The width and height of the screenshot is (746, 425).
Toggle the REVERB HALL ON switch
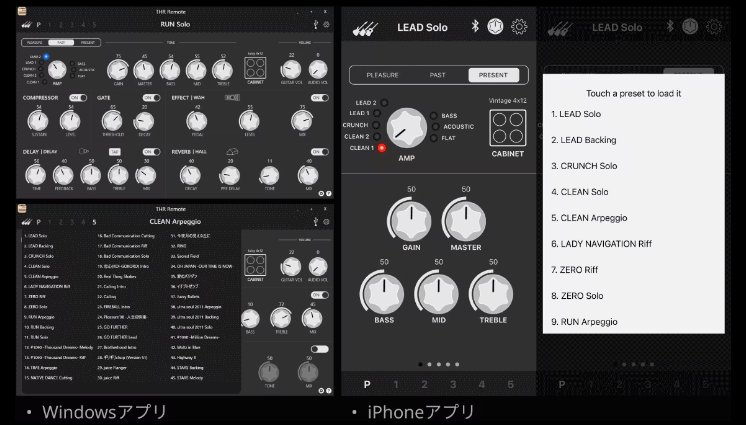(320, 152)
